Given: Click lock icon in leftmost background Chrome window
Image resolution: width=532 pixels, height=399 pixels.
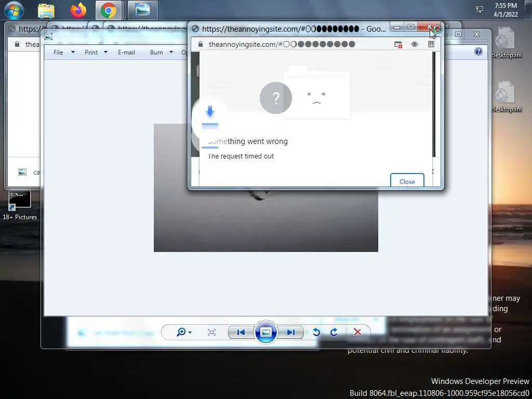Looking at the screenshot, I should tap(17, 44).
